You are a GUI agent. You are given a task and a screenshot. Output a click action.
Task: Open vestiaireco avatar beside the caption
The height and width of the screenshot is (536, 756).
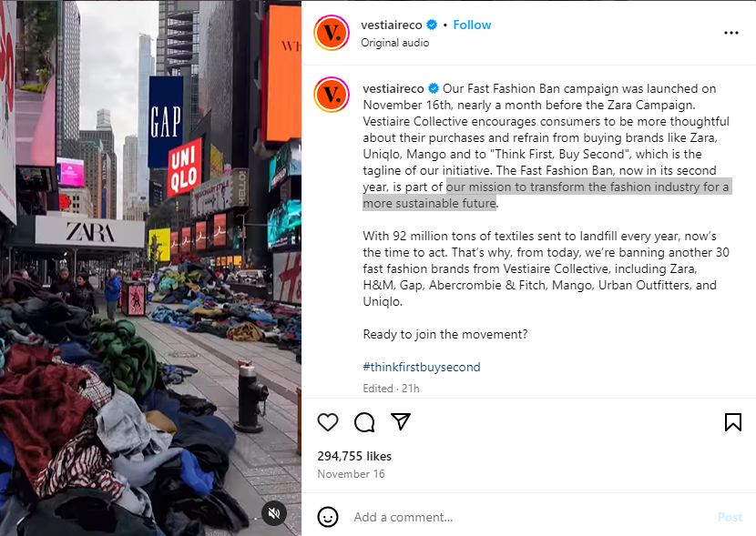click(x=332, y=95)
